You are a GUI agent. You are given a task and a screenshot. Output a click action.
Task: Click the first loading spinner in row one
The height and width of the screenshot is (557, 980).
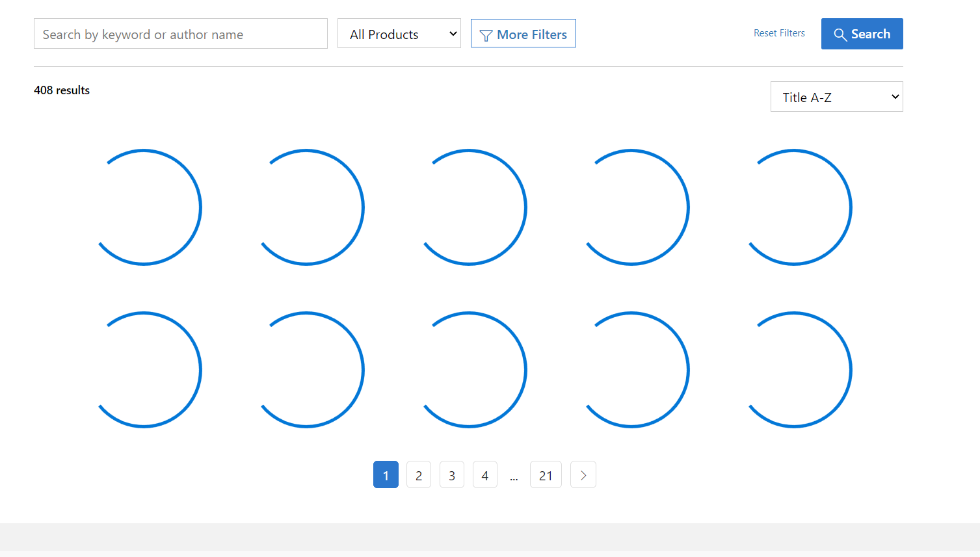pos(150,207)
